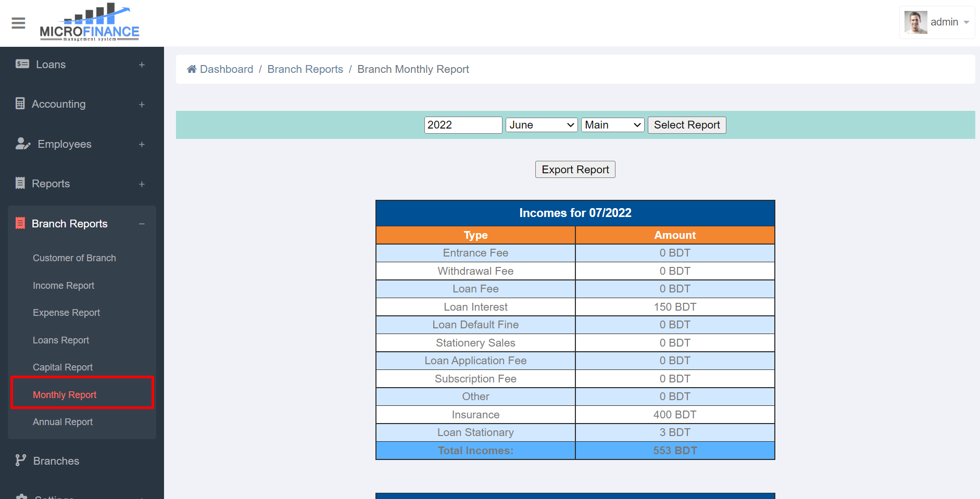Select the Loan Default Fine row label

tap(475, 325)
